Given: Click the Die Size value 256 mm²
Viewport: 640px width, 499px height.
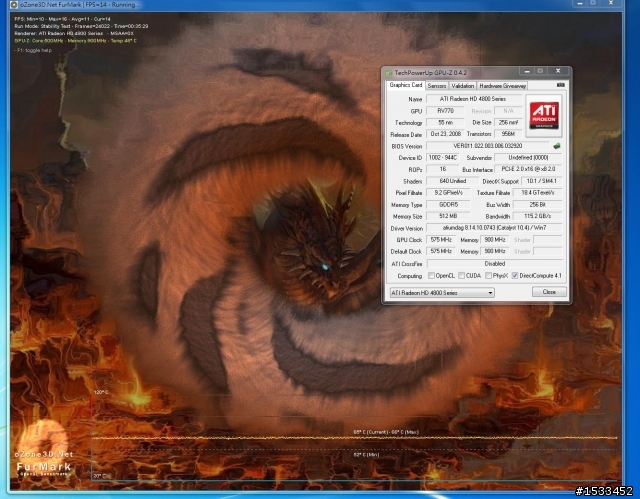Looking at the screenshot, I should 508,122.
